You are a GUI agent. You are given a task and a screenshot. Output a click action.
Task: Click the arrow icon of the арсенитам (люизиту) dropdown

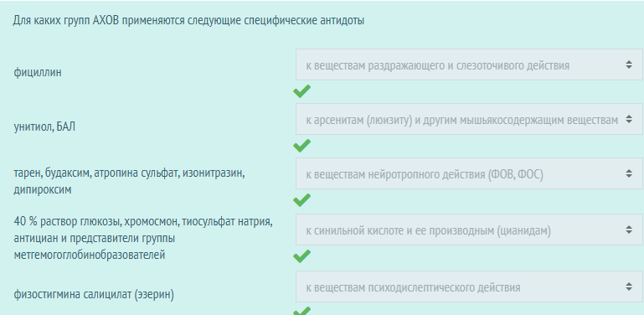click(x=629, y=119)
